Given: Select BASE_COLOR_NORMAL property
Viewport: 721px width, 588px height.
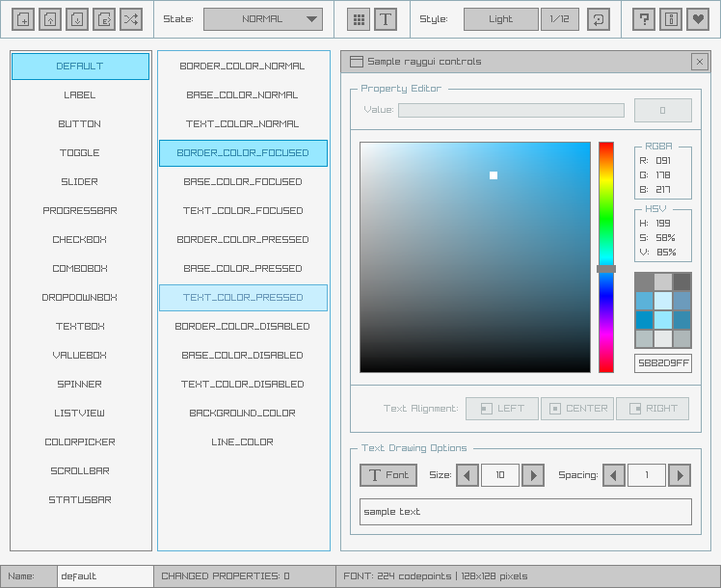Looking at the screenshot, I should (x=243, y=95).
